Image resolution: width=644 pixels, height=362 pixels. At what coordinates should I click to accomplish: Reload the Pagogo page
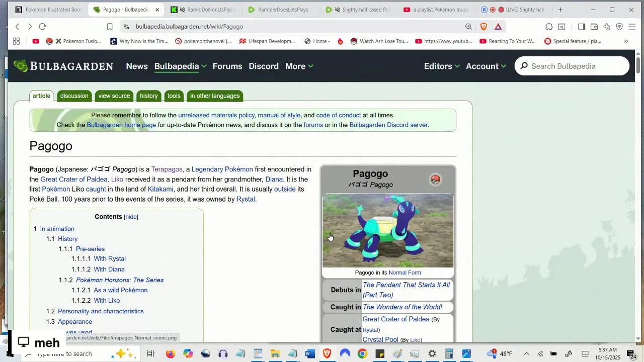tap(42, 27)
